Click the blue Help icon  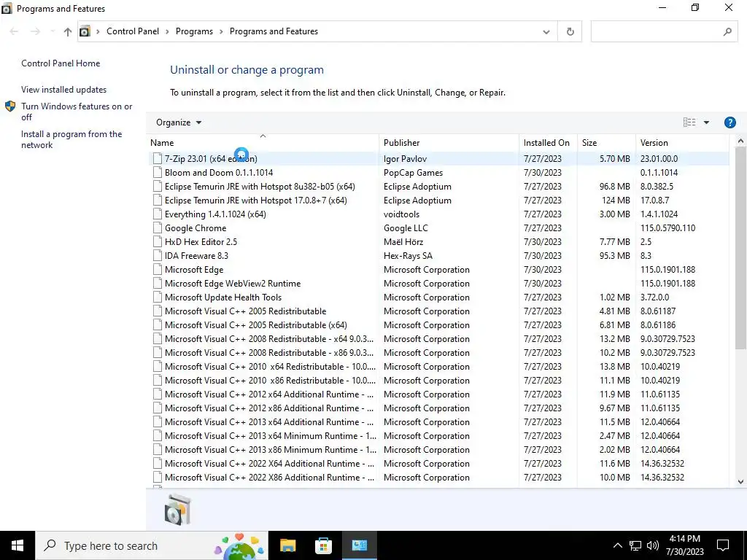pyautogui.click(x=729, y=122)
